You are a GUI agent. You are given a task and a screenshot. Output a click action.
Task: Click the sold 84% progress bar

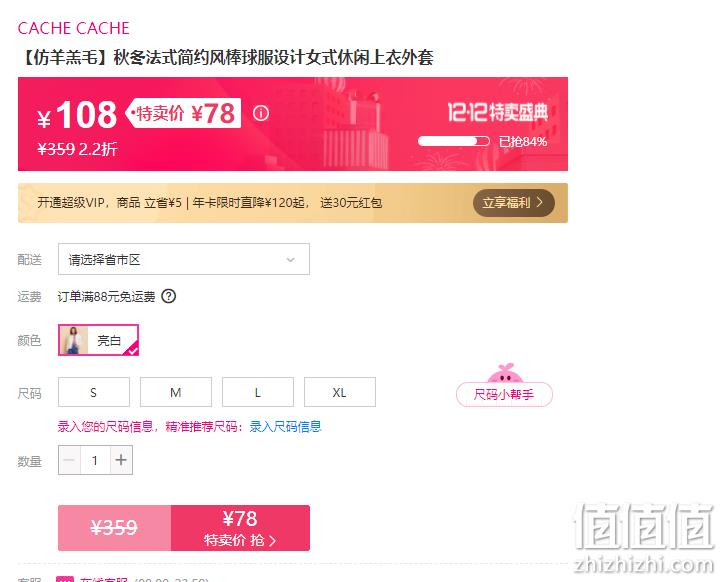[454, 141]
